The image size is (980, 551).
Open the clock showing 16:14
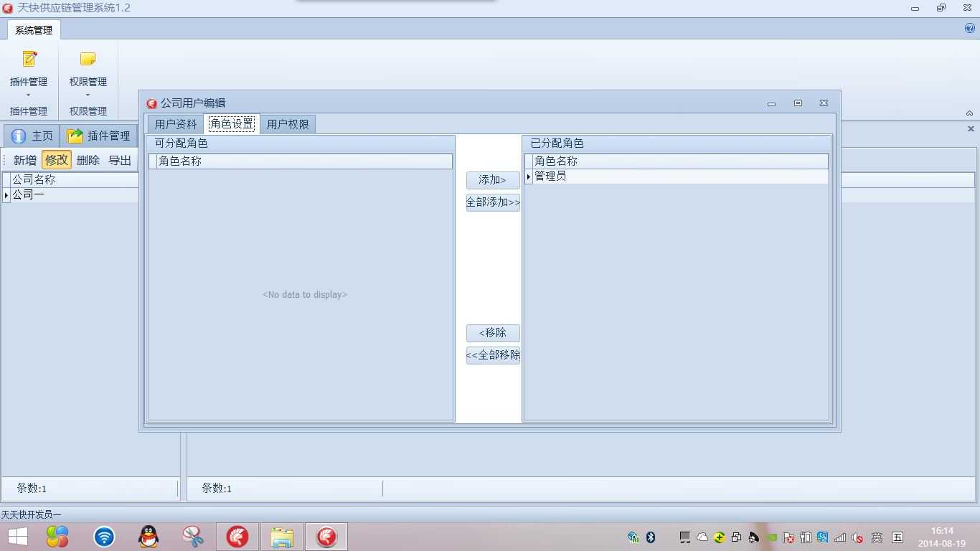point(942,537)
